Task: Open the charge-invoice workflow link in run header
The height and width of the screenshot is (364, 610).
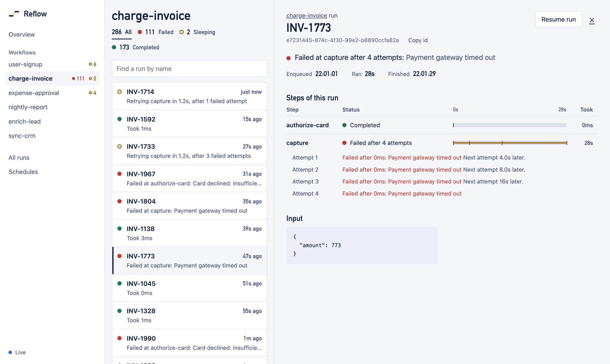Action: click(307, 16)
